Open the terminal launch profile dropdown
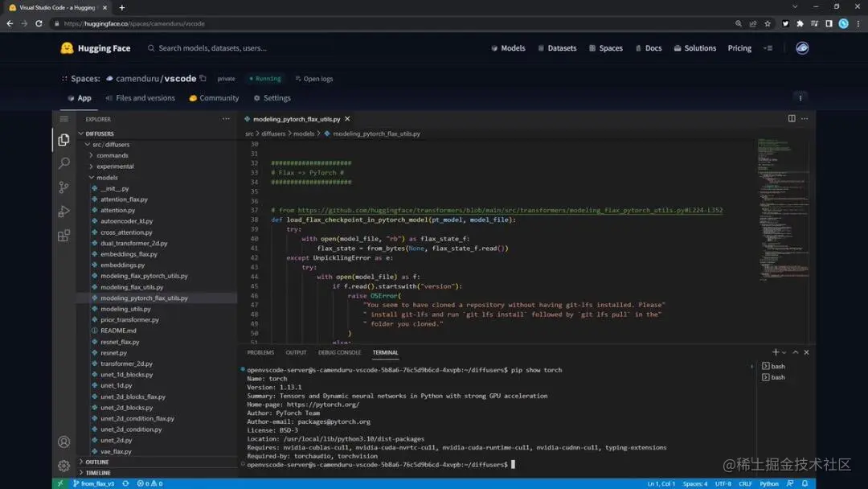The image size is (868, 489). 784,353
